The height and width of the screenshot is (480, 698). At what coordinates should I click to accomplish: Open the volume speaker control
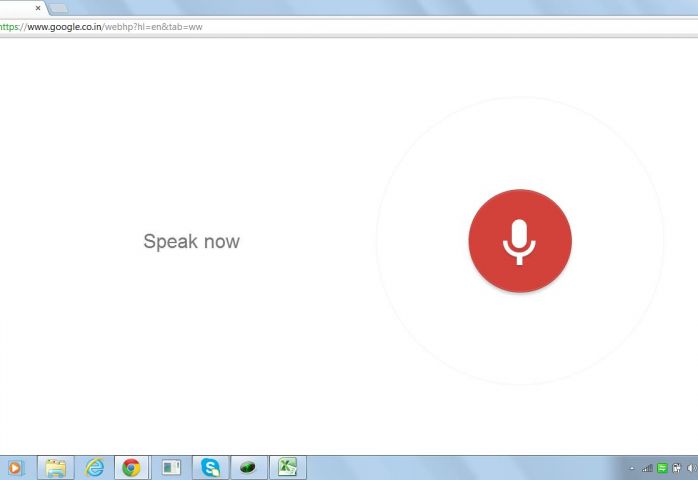pos(691,468)
